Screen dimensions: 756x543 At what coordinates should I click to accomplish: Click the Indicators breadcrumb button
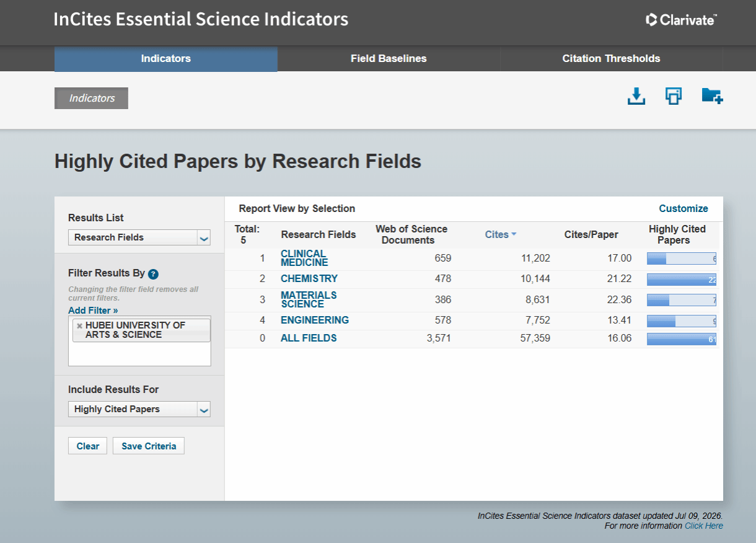coord(92,98)
